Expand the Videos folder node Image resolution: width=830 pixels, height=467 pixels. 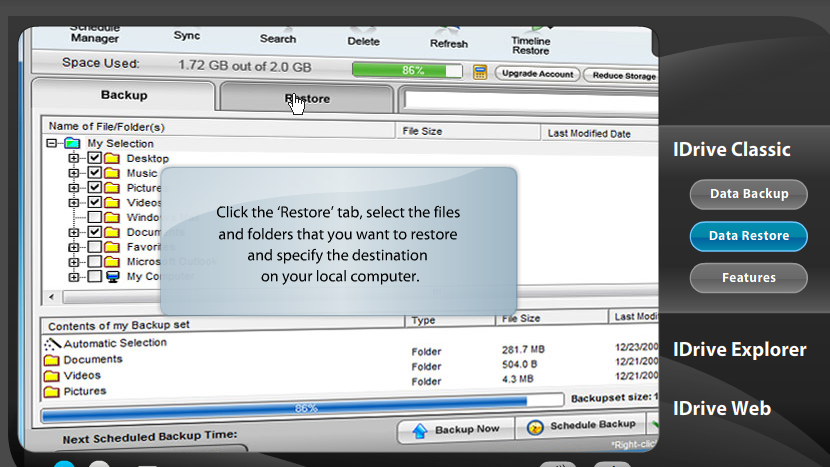coord(74,202)
